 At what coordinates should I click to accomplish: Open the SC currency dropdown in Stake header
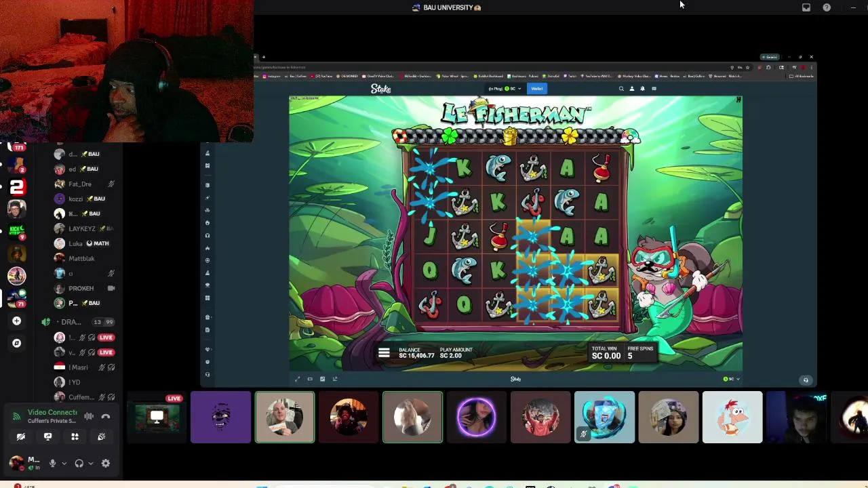(x=504, y=89)
